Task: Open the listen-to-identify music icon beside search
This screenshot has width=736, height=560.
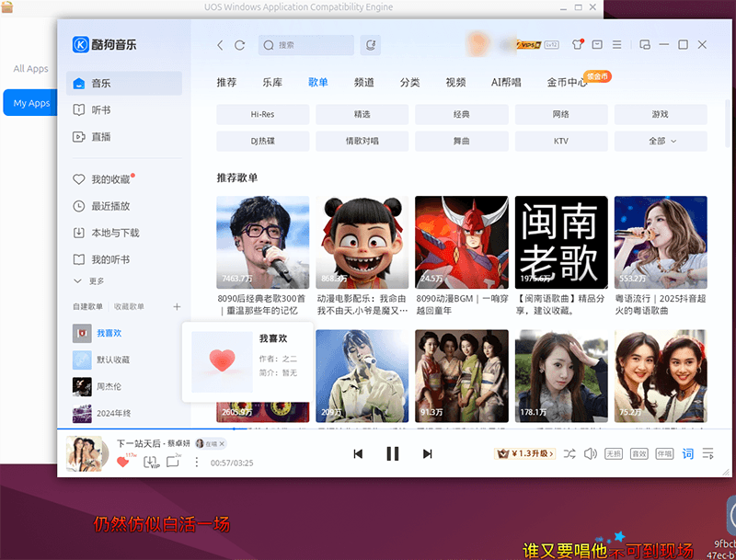Action: (x=371, y=45)
